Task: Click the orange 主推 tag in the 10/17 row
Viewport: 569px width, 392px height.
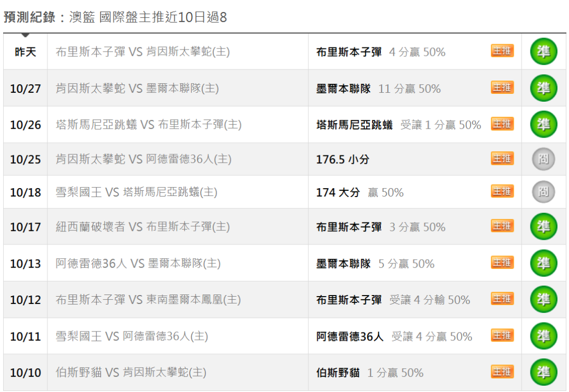Action: click(x=502, y=226)
